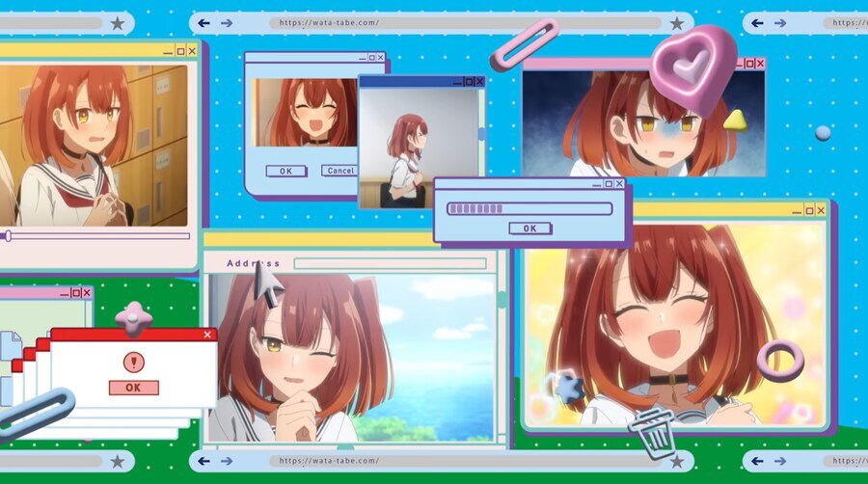This screenshot has height=484, width=868.
Task: Open the blushing girl image in the top right window
Action: click(x=644, y=122)
